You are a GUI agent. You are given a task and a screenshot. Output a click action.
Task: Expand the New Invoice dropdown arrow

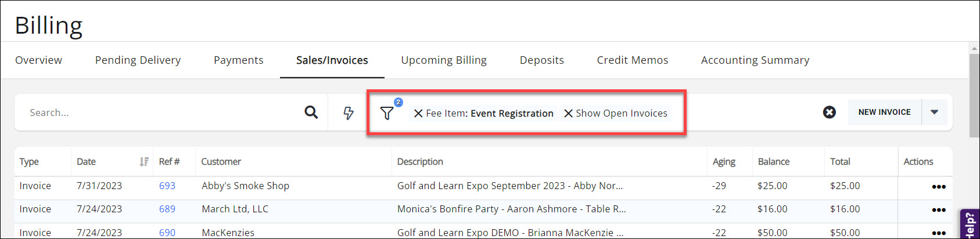934,113
